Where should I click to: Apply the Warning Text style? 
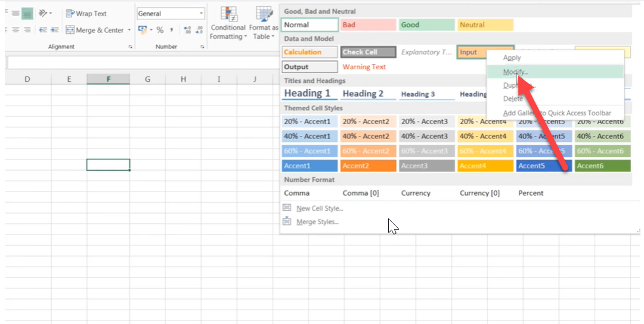coord(369,67)
